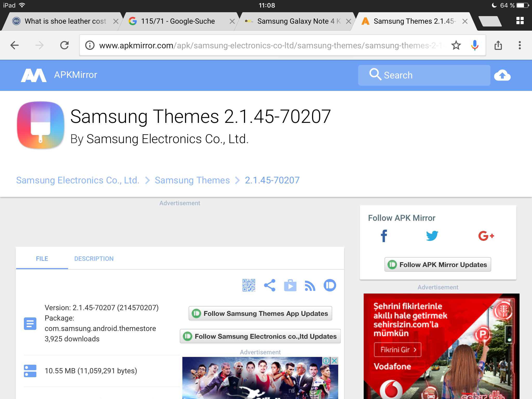The image size is (532, 399).
Task: Click Follow Samsung Themes App Updates
Action: pos(260,314)
